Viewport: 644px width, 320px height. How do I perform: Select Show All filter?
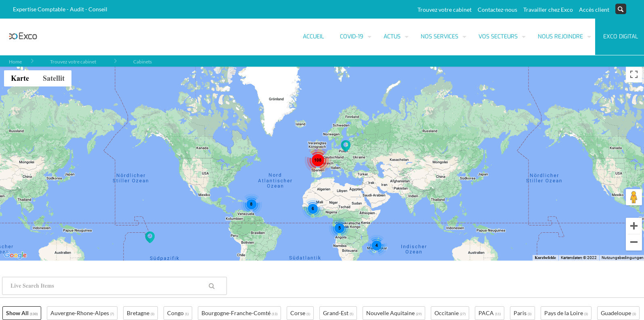[x=22, y=313]
